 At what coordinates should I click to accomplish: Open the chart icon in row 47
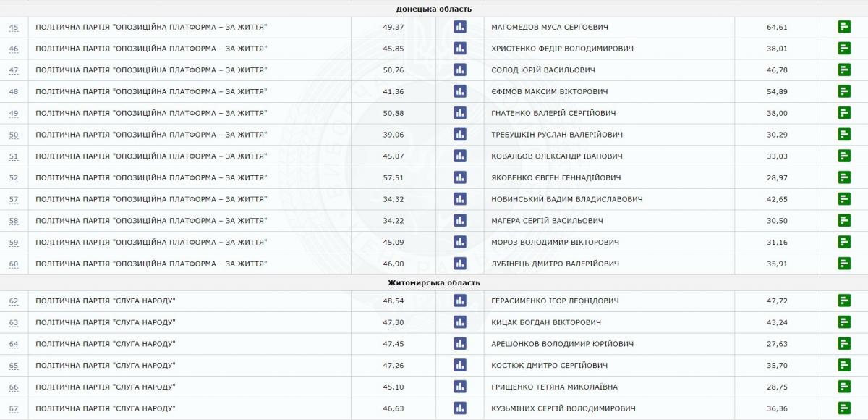[x=459, y=70]
